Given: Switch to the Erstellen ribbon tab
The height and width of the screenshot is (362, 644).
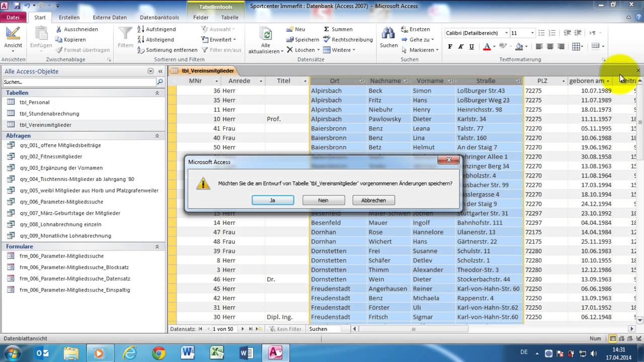Looking at the screenshot, I should (69, 18).
